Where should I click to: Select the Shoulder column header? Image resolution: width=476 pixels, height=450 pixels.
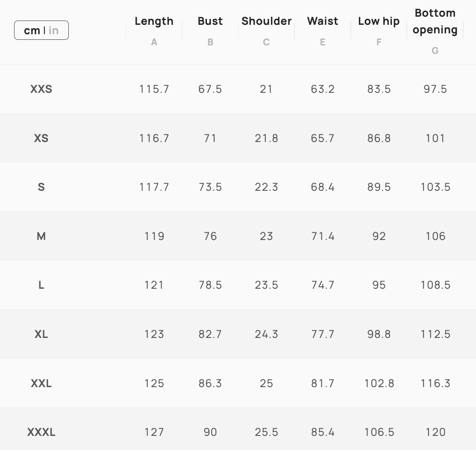(x=266, y=21)
